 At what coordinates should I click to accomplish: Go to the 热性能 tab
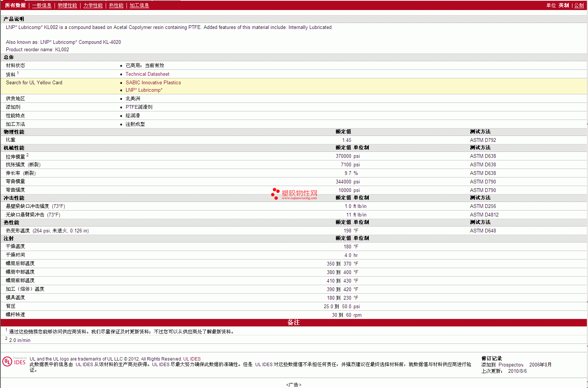tap(116, 5)
